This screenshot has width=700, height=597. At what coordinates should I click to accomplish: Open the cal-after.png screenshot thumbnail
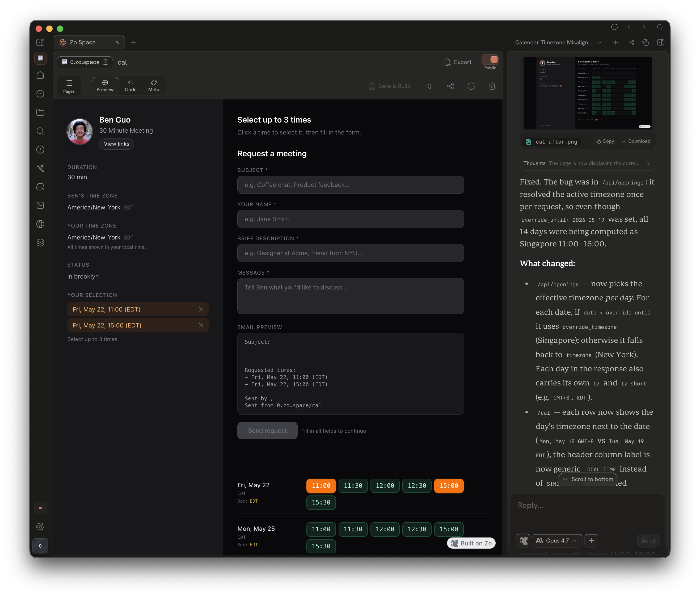pos(588,93)
